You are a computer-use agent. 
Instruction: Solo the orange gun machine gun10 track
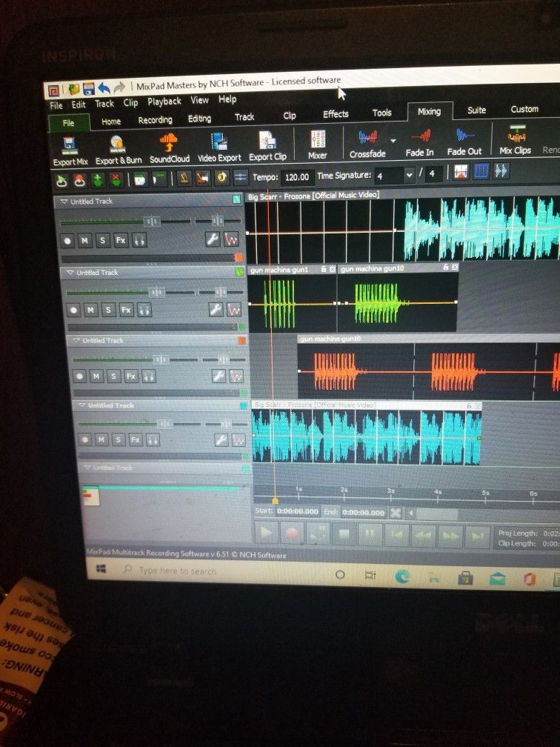pyautogui.click(x=114, y=376)
